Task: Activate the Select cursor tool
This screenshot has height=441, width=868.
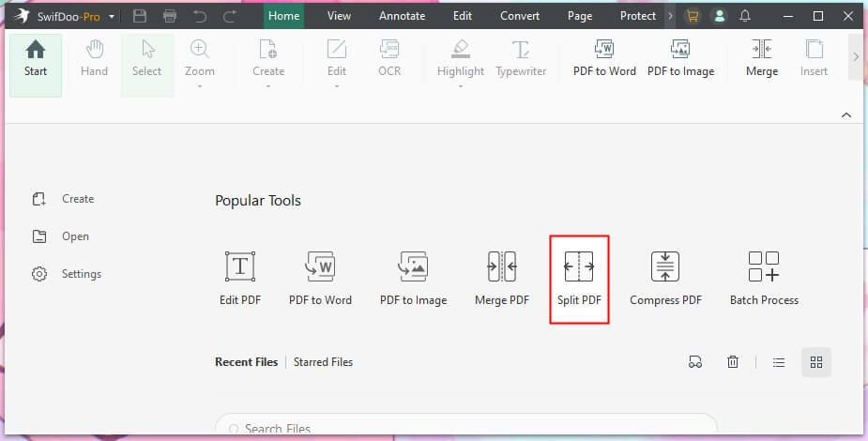Action: (x=147, y=66)
